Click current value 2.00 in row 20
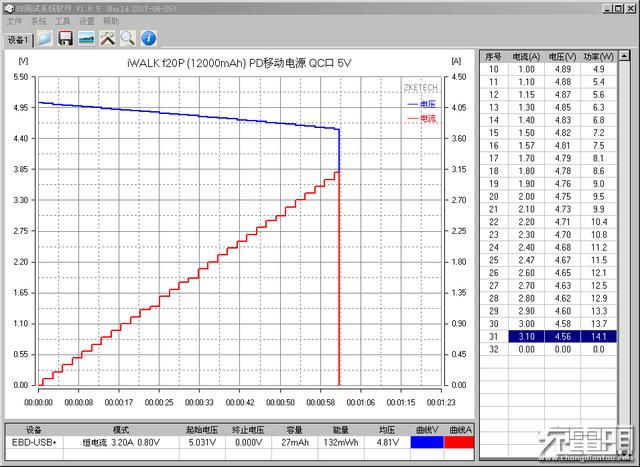This screenshot has width=640, height=467. click(526, 196)
